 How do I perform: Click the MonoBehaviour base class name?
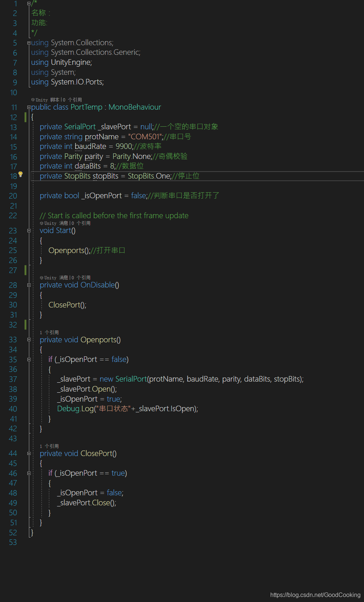click(135, 107)
